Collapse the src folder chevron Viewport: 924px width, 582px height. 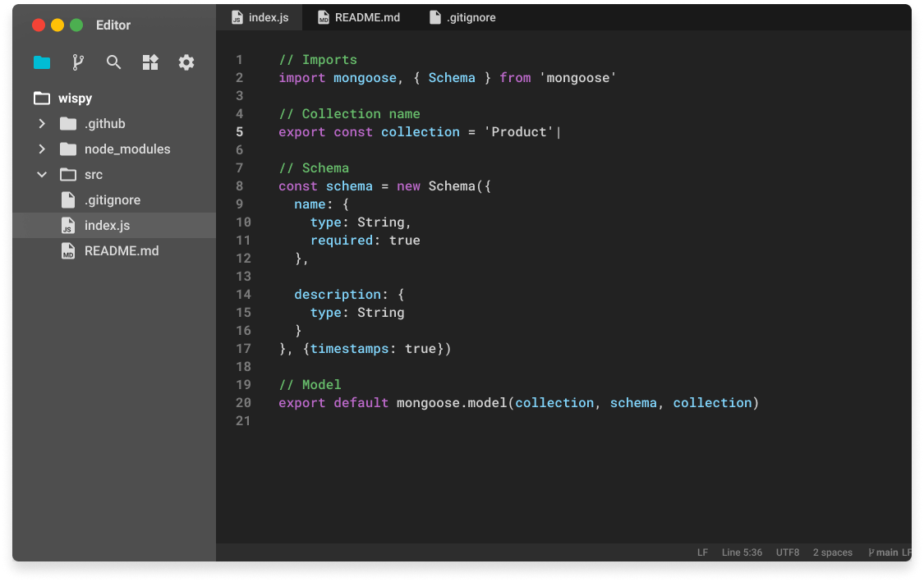point(42,174)
